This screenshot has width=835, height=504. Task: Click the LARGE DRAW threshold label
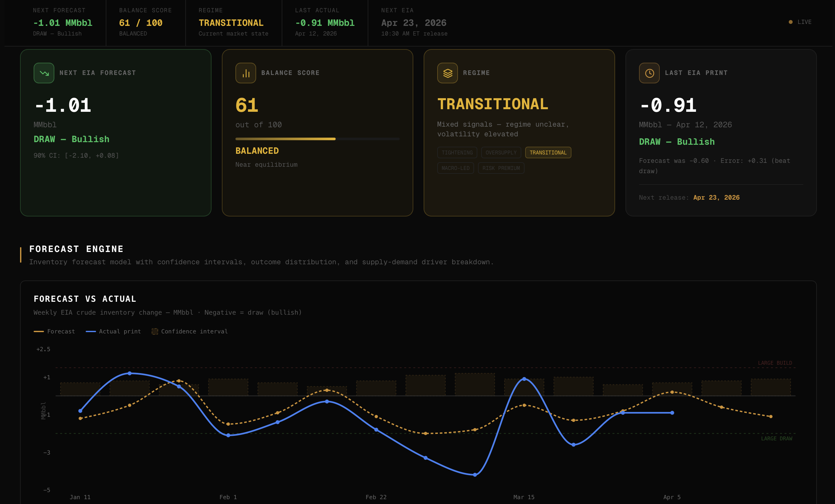777,438
